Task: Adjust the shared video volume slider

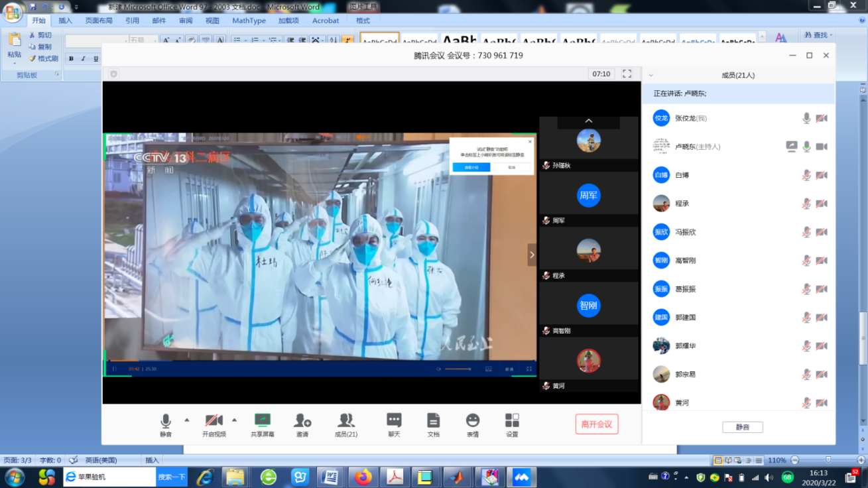Action: tap(458, 369)
